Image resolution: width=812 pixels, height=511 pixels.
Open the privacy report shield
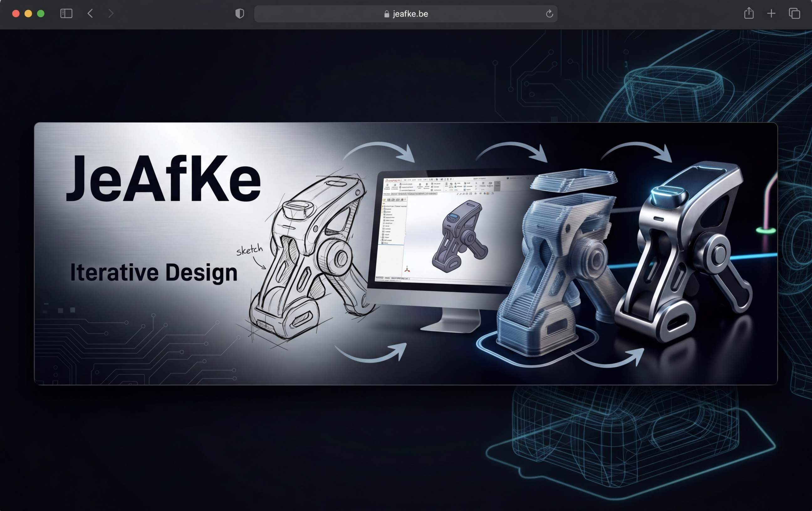point(239,13)
